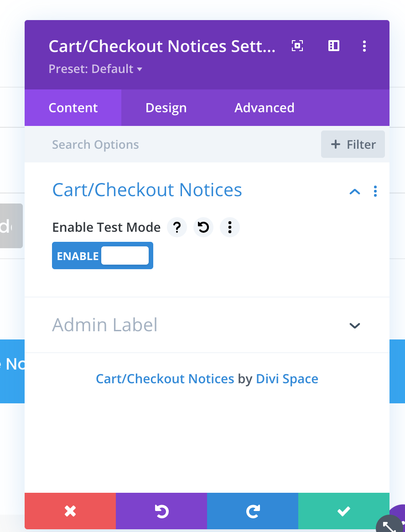Open the Preset: Default dropdown
405x532 pixels.
tap(95, 69)
